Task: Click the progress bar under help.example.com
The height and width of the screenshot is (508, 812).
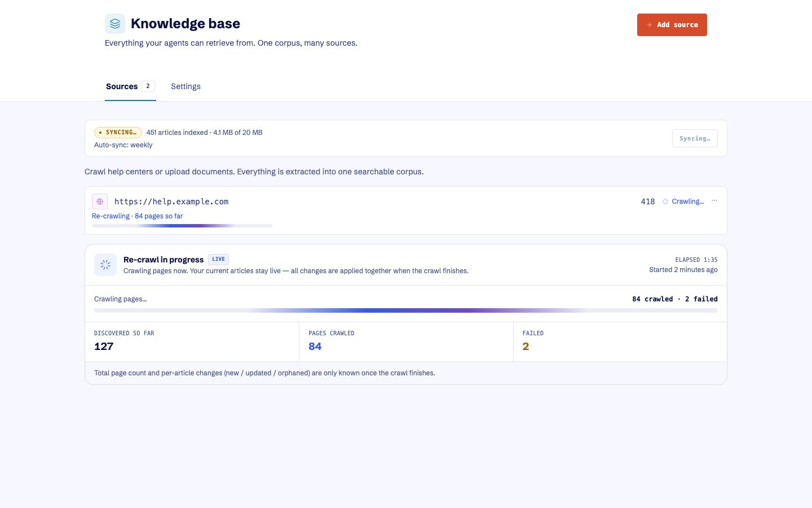Action: [x=182, y=226]
